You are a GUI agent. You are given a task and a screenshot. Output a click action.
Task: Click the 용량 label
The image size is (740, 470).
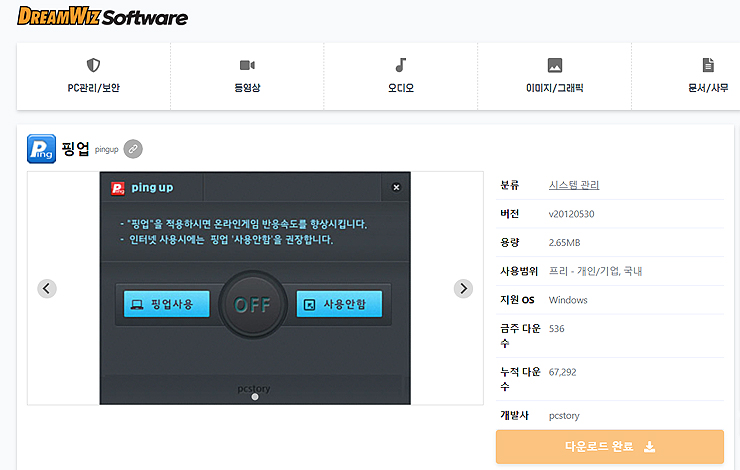click(510, 243)
